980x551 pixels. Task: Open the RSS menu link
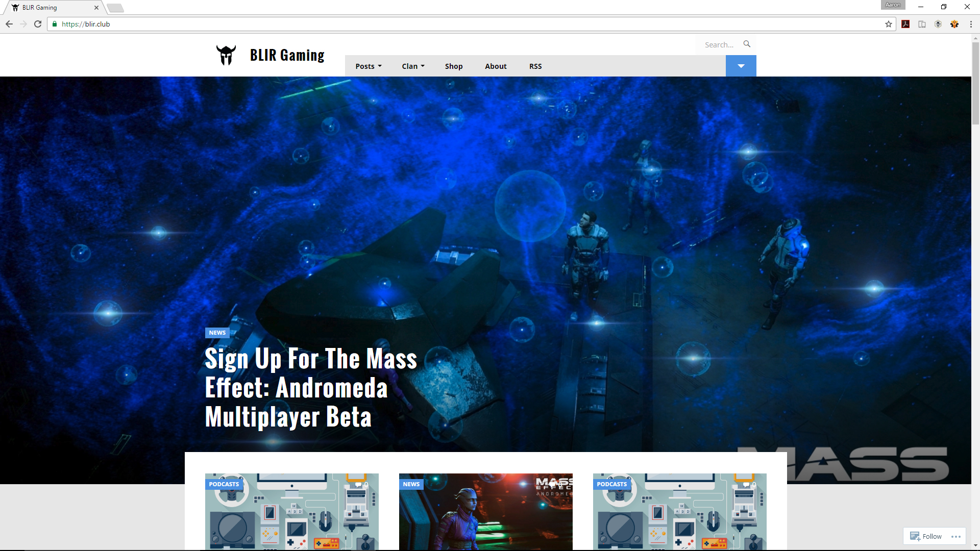click(535, 66)
